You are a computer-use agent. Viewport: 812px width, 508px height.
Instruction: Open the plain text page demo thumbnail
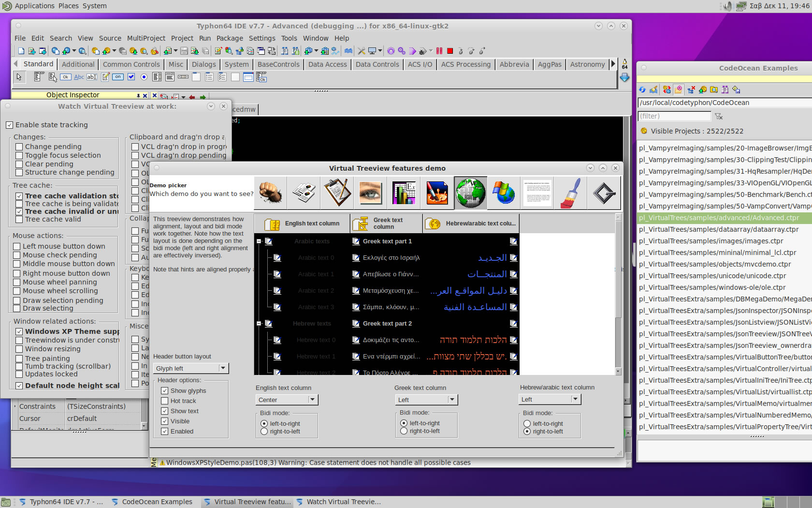[537, 193]
